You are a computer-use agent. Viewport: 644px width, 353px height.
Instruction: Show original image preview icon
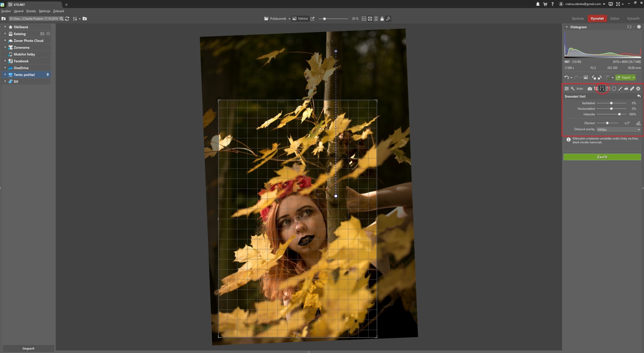pos(586,77)
